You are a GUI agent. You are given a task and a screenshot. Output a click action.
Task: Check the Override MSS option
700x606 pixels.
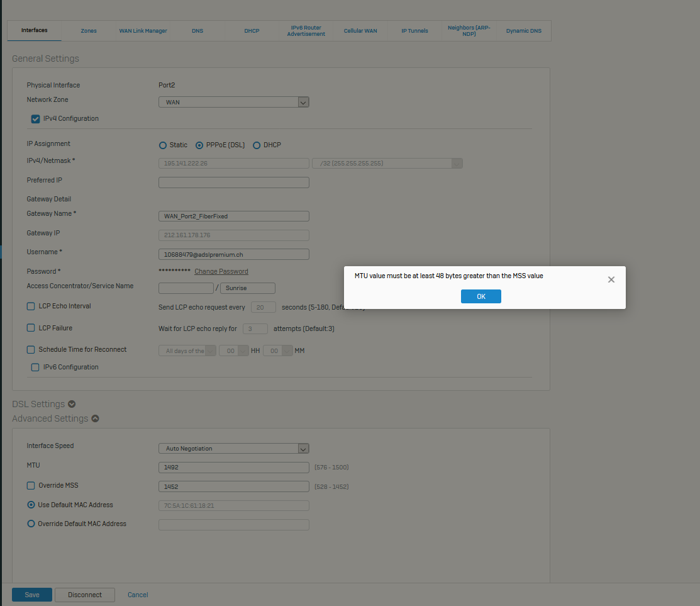pos(31,486)
